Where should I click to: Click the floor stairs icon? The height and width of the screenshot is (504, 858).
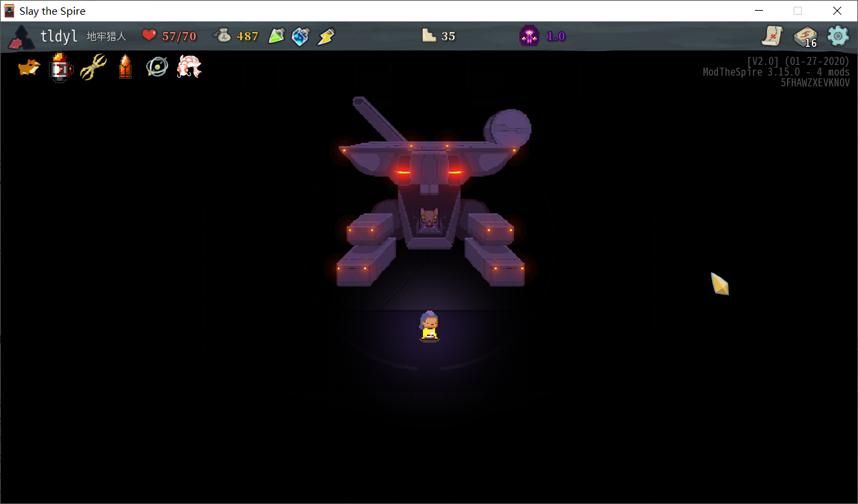tap(429, 35)
